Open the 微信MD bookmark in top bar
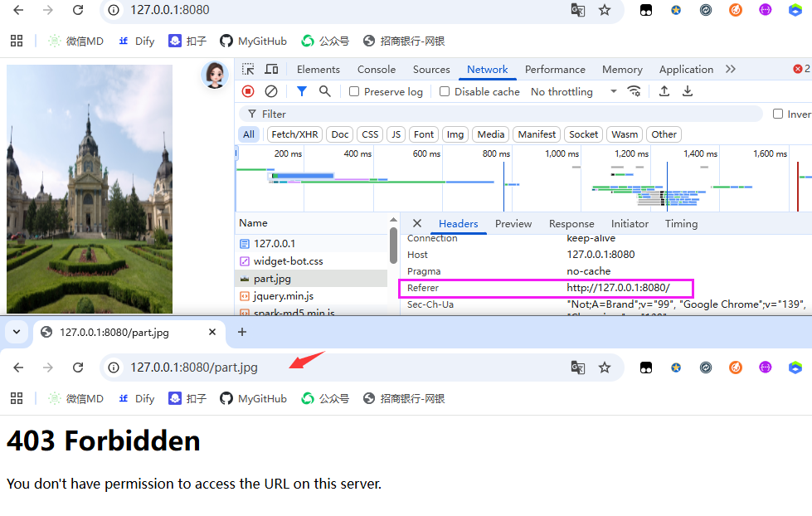812x516 pixels. pyautogui.click(x=75, y=41)
